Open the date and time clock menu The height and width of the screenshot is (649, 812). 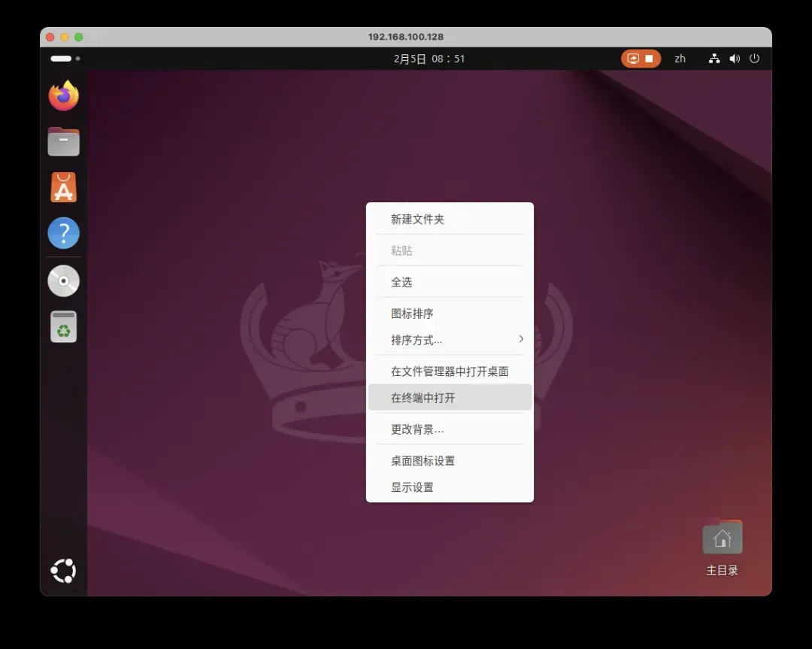point(429,59)
